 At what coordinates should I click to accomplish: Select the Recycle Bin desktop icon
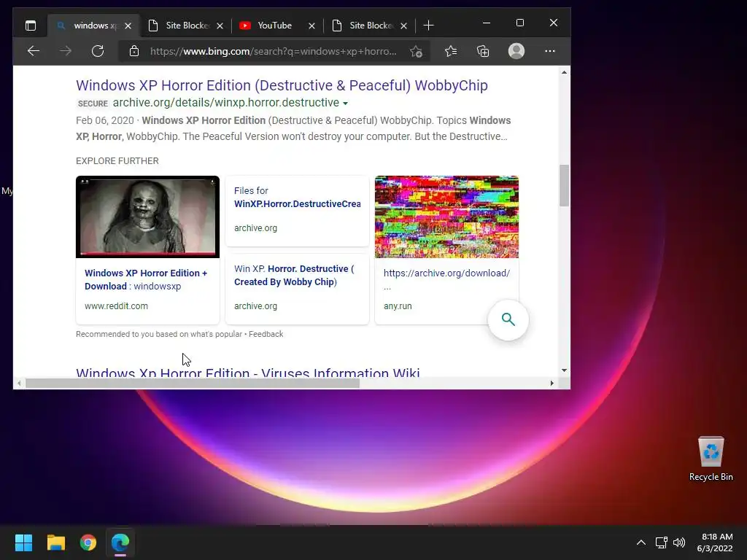click(711, 459)
